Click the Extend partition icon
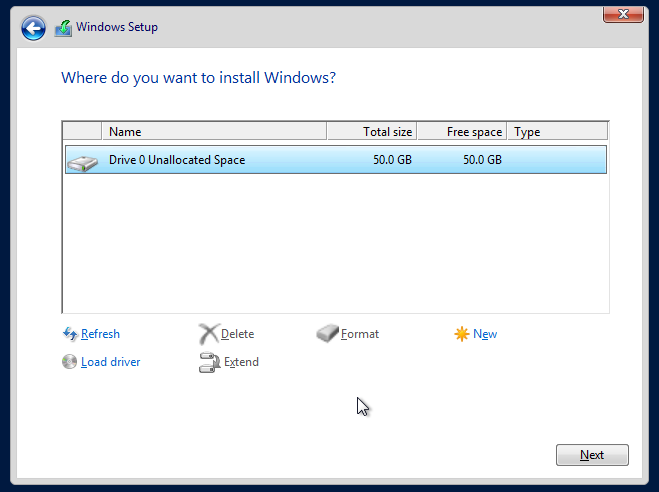This screenshot has width=659, height=492. pyautogui.click(x=209, y=362)
